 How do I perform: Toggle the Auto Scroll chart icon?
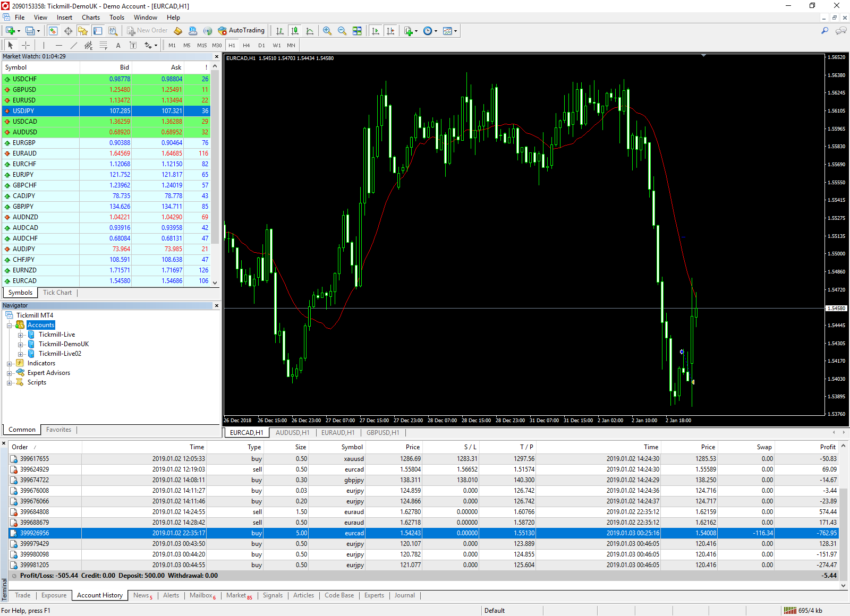(376, 31)
